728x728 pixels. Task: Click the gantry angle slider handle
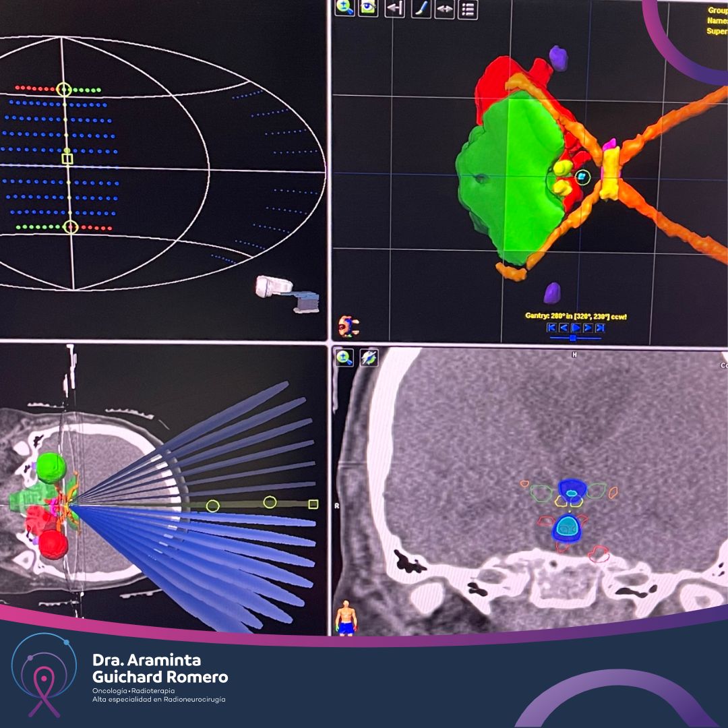573,338
